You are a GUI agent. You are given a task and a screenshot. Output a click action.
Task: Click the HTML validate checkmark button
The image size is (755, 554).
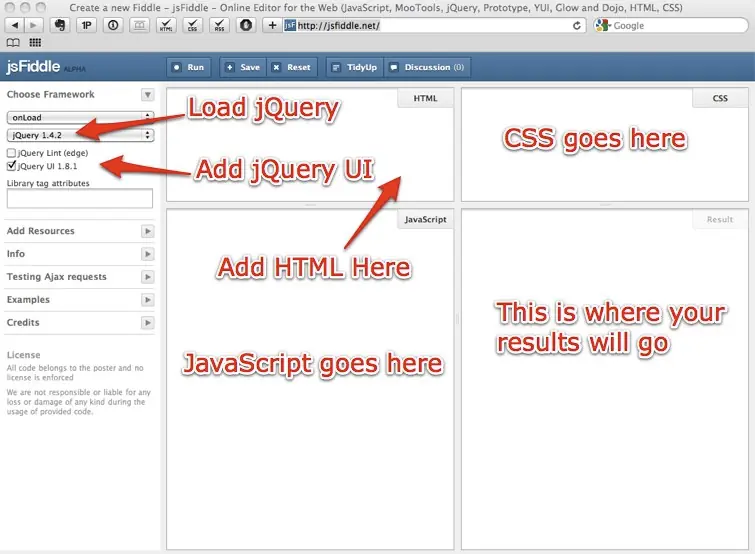[x=166, y=26]
